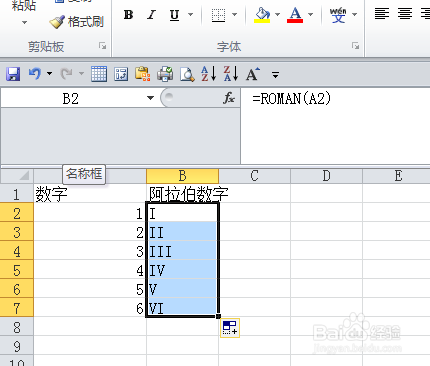Toggle Italic formatting
This screenshot has height=366, width=430.
click(152, 15)
